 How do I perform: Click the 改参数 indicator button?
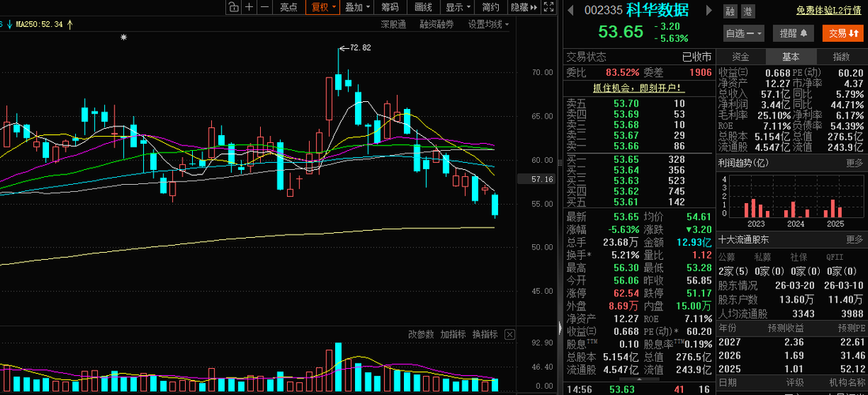[421, 334]
